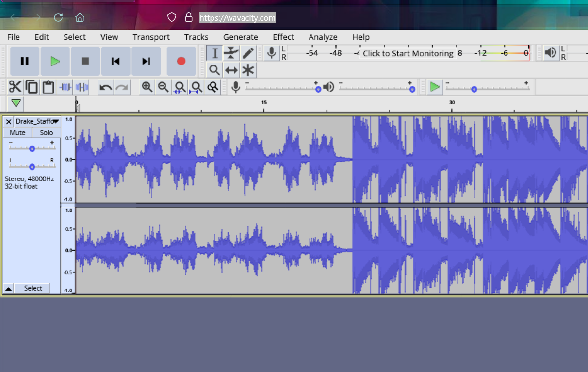Viewport: 588px width, 372px height.
Task: Open the Drake_Staffo track name dropdown
Action: [37, 121]
